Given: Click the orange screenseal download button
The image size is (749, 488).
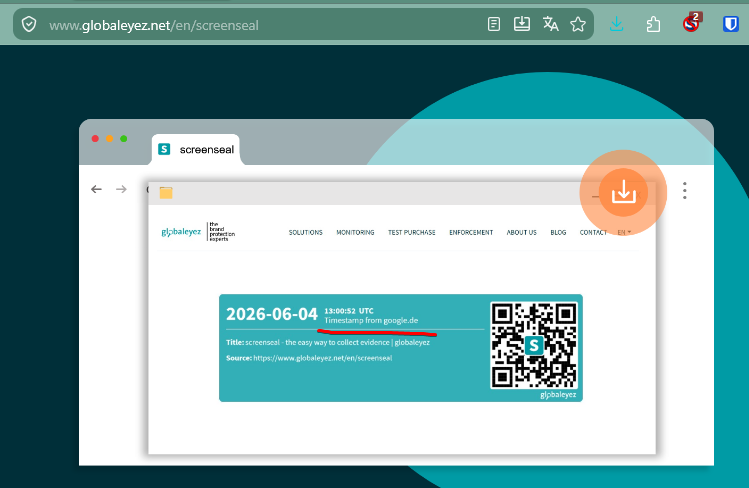Looking at the screenshot, I should click(623, 192).
